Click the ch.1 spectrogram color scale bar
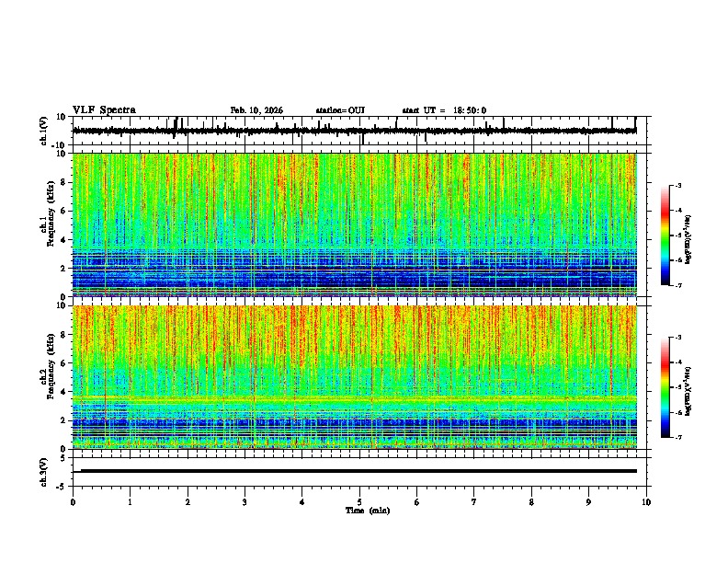This screenshot has height=563, width=728. (x=665, y=236)
